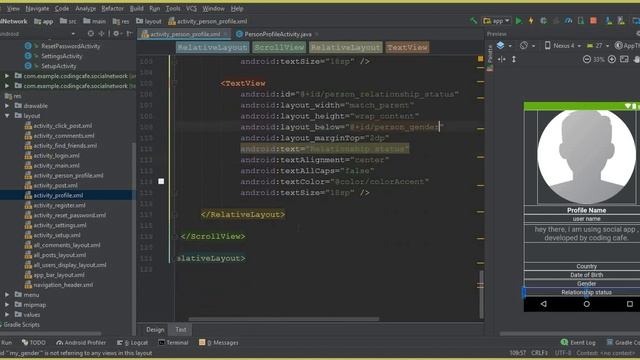Click the profile avatar image in the preview

coord(587,157)
